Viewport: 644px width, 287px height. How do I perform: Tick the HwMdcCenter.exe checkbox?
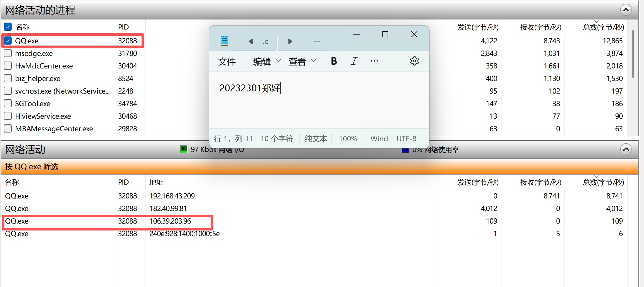click(8, 66)
